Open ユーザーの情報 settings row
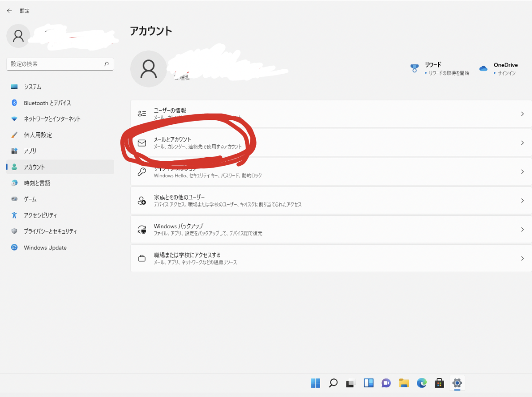This screenshot has width=532, height=397. [x=331, y=114]
